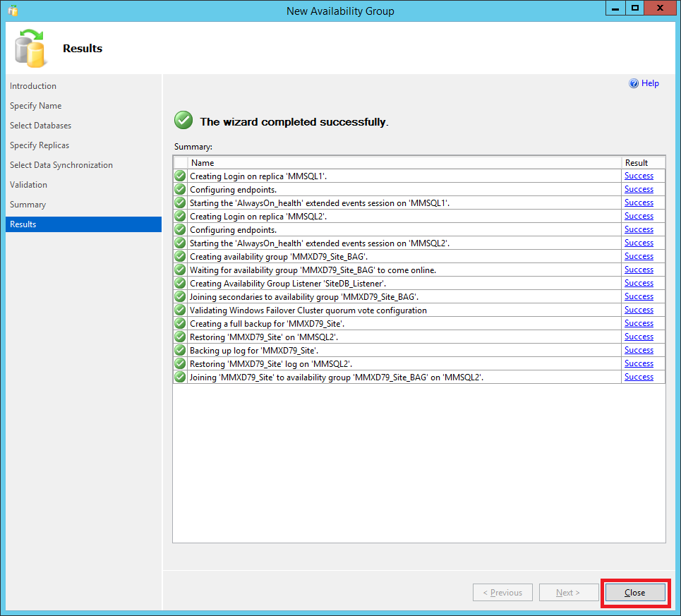Click Success link for quorum vote validation
This screenshot has height=616, width=681.
(639, 310)
